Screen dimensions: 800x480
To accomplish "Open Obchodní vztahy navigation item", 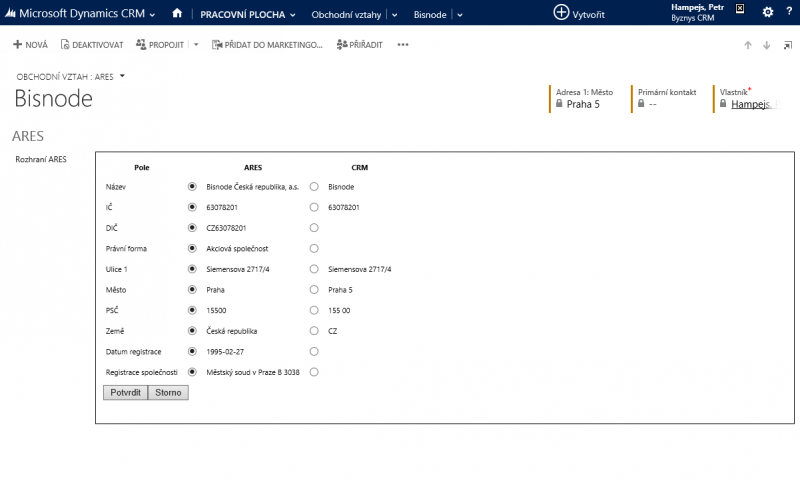I will [x=346, y=14].
